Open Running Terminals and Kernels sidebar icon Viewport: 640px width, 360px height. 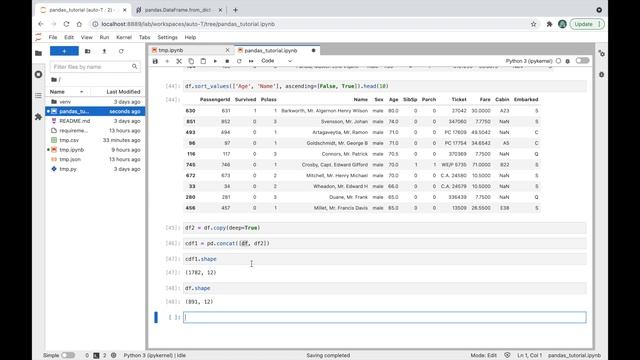(38, 74)
